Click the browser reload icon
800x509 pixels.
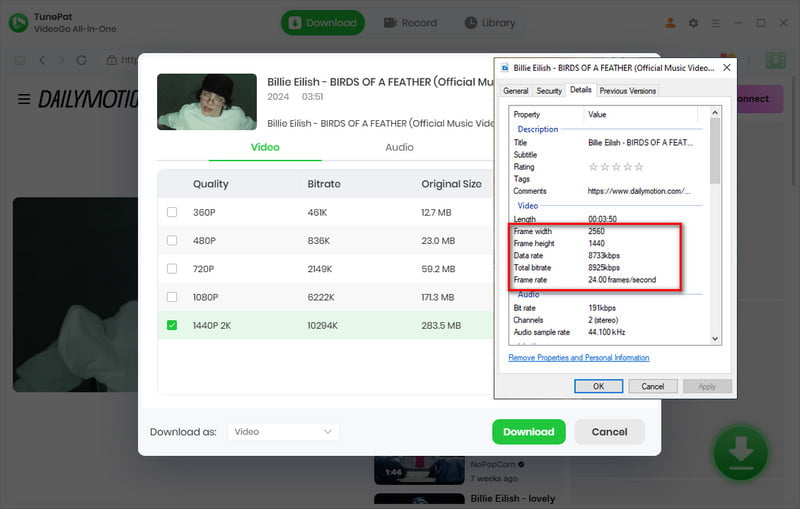click(x=81, y=60)
